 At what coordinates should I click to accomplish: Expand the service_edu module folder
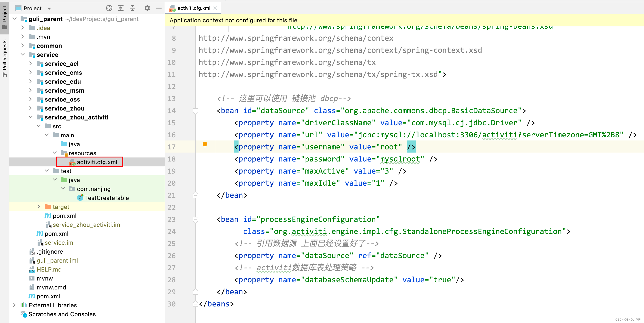(30, 81)
